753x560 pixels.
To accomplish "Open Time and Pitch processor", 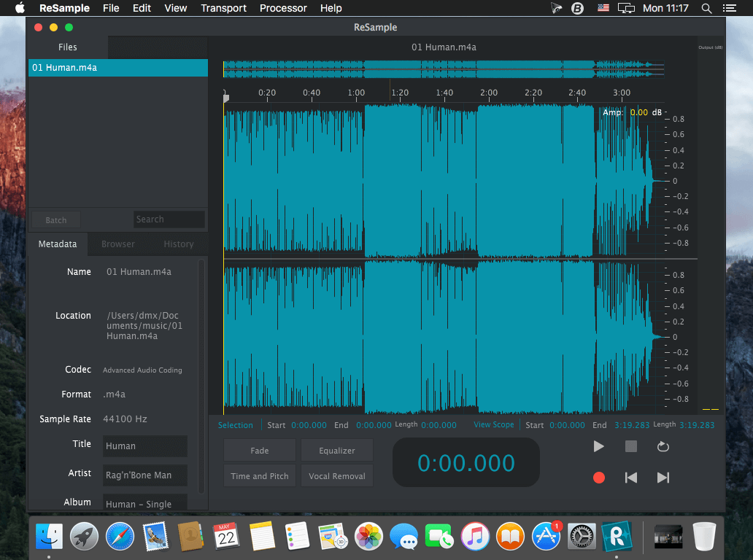I will (259, 476).
